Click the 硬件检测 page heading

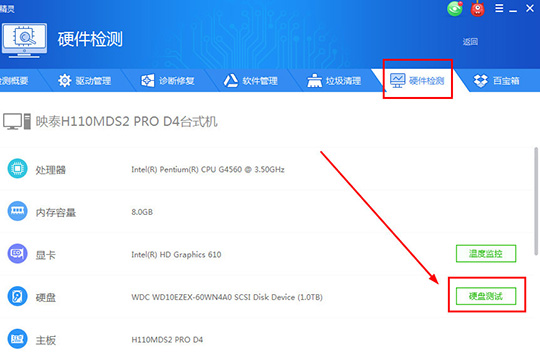90,39
